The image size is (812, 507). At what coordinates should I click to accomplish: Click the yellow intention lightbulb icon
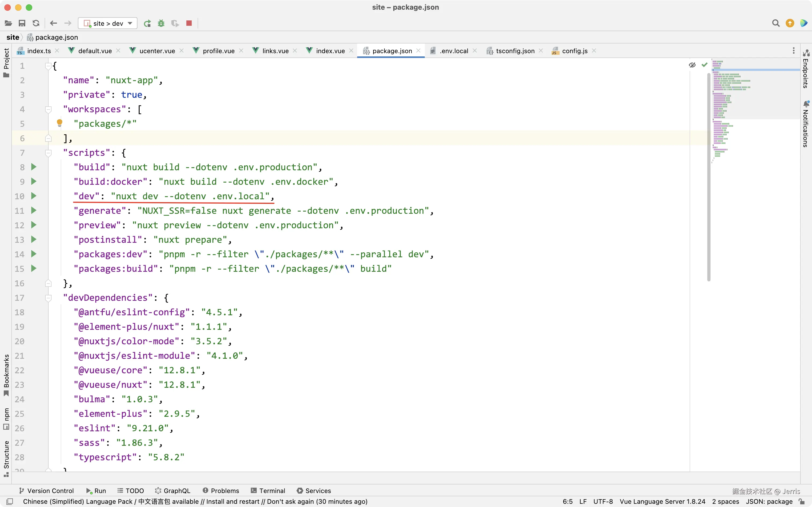click(60, 123)
